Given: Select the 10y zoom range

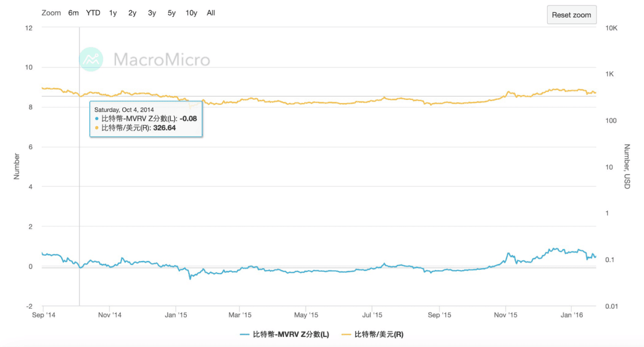Looking at the screenshot, I should coord(191,12).
